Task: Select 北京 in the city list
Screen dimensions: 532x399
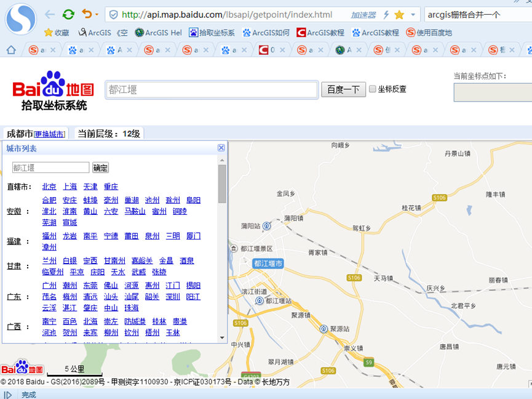Action: pyautogui.click(x=49, y=187)
